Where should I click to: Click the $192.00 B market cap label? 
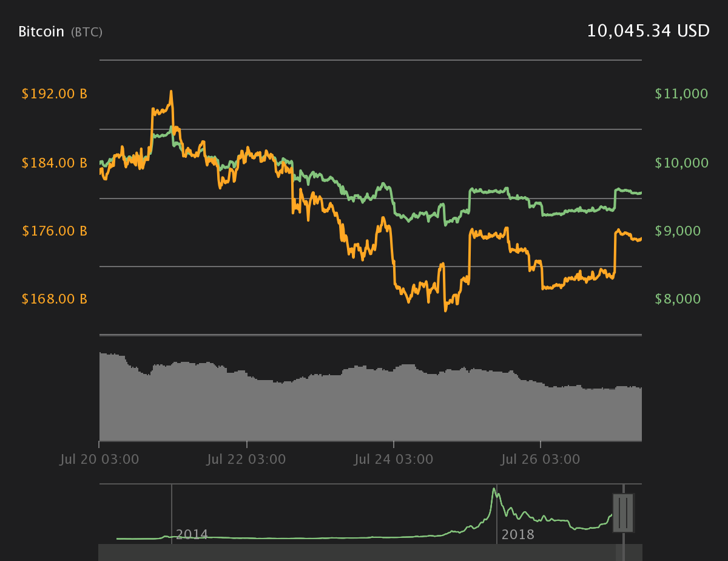point(55,94)
